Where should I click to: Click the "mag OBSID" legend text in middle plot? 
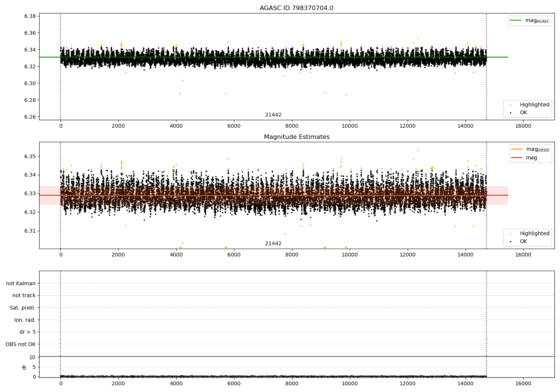point(538,149)
